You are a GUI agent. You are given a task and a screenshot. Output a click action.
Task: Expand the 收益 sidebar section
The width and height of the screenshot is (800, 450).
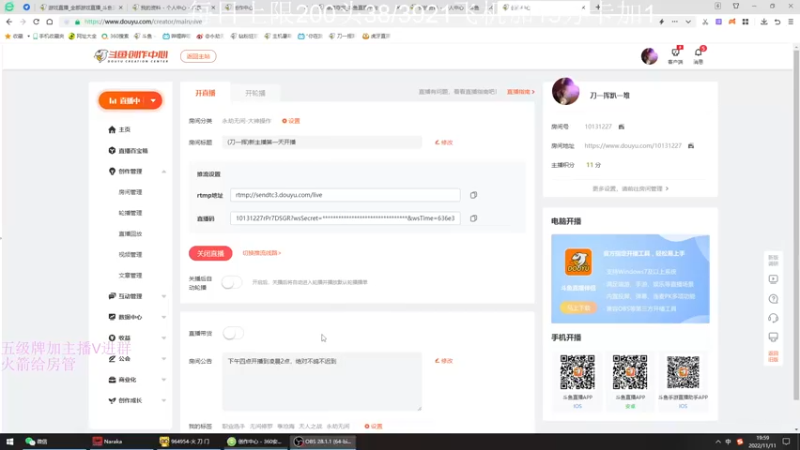click(x=164, y=338)
